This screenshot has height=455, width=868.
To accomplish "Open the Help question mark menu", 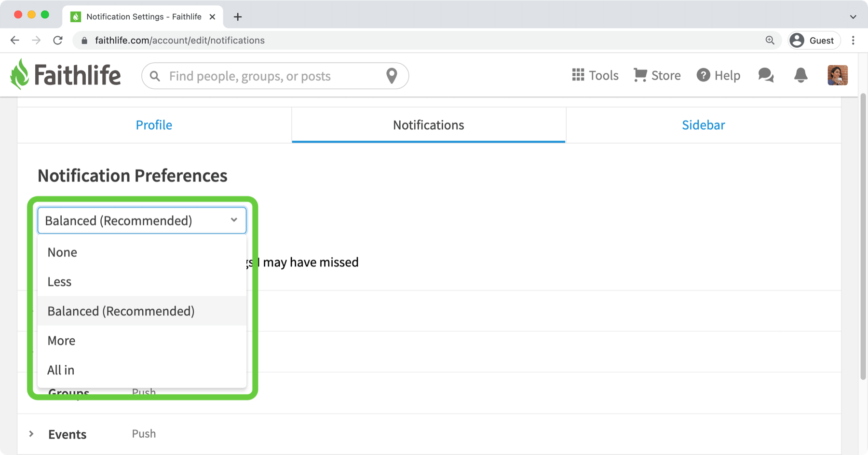I will [718, 75].
